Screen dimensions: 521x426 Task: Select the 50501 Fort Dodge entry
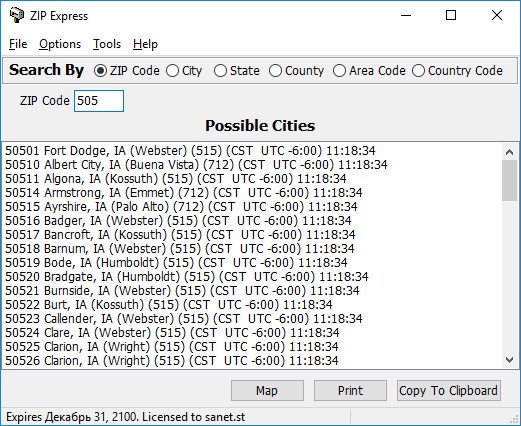coord(190,151)
